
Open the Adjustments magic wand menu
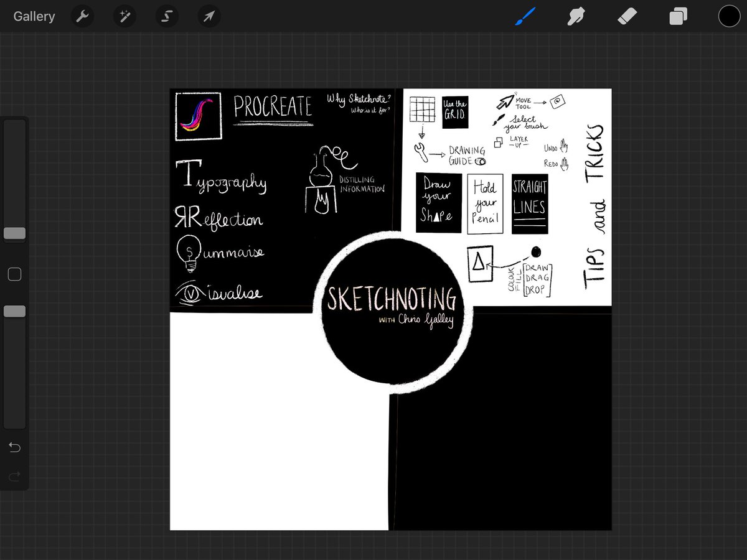tap(125, 16)
